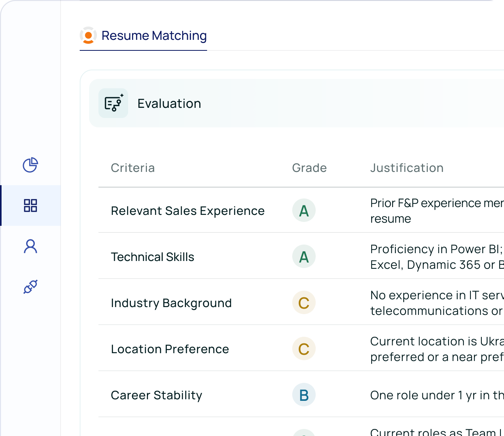Click grade C badge for Industry Background
Image resolution: width=504 pixels, height=436 pixels.
[x=304, y=303]
